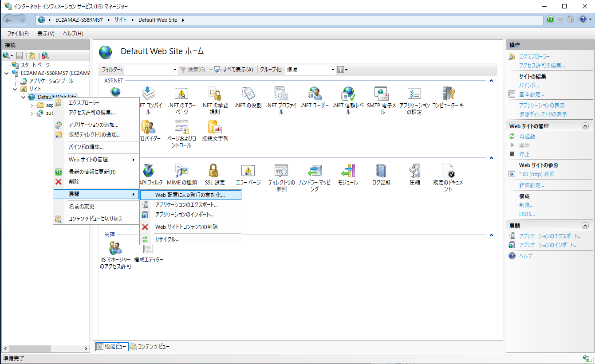Click 停止 in the actions pane
The height and width of the screenshot is (364, 595).
click(x=524, y=154)
